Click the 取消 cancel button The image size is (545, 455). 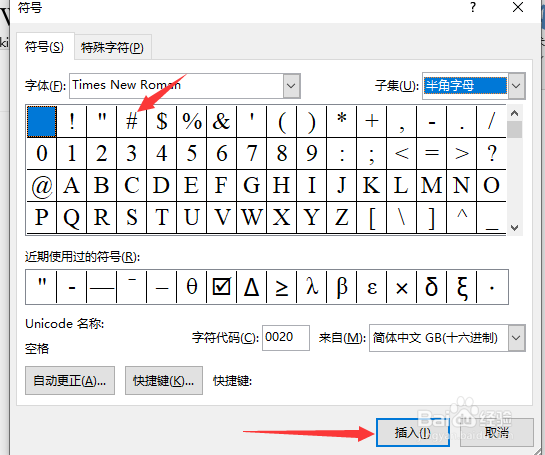(x=497, y=432)
